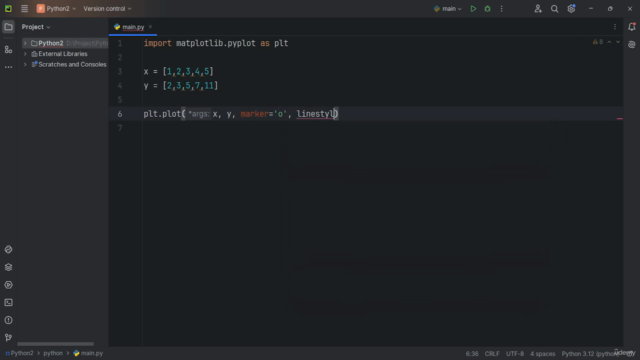Click the x = [1,2,3,4,5] line
This screenshot has height=360, width=640.
(x=178, y=71)
